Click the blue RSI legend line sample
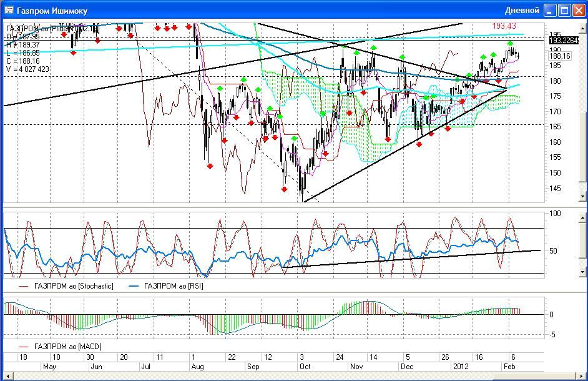The image size is (588, 381). pyautogui.click(x=134, y=286)
